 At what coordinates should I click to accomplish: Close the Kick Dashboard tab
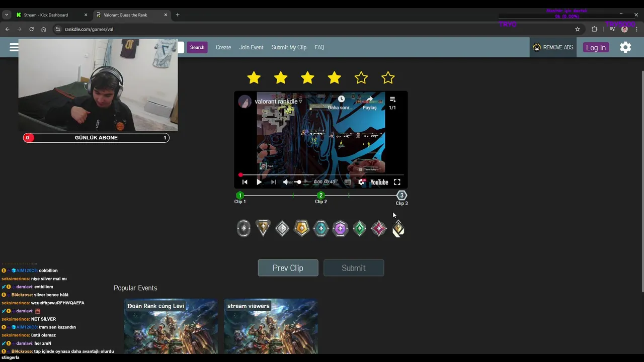(86, 15)
